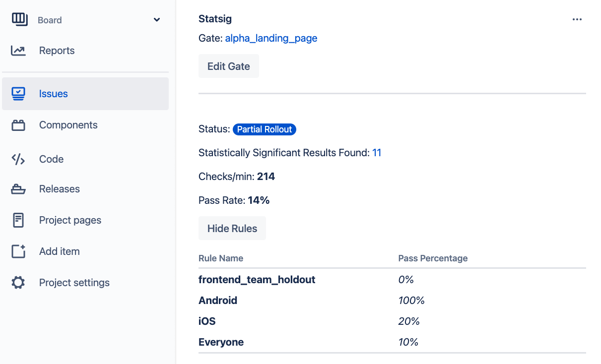Click the 20% pass percentage cell

(409, 321)
